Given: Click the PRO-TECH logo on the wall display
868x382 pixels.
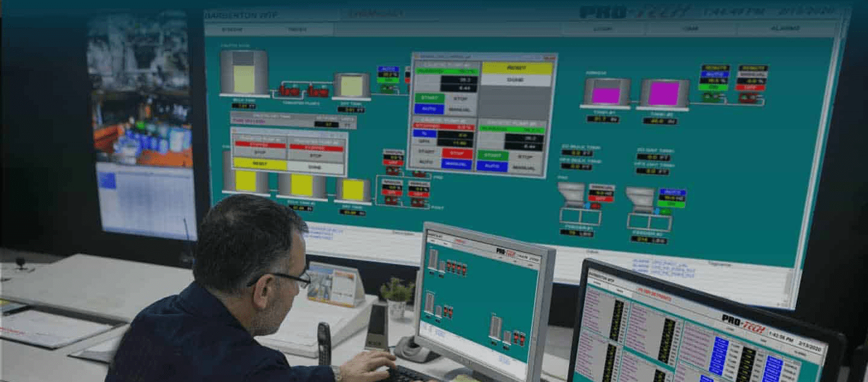Looking at the screenshot, I should point(634,11).
